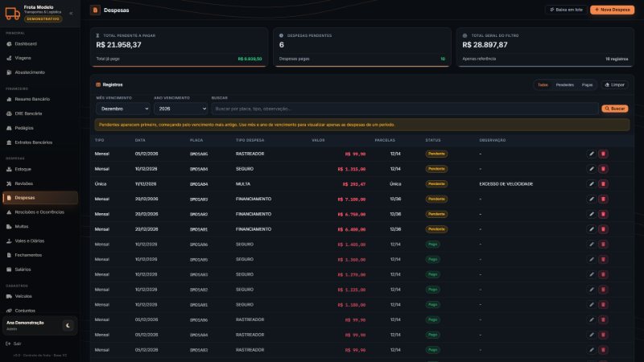
Task: Collapse the sidebar with the chevron icon
Action: (71, 13)
